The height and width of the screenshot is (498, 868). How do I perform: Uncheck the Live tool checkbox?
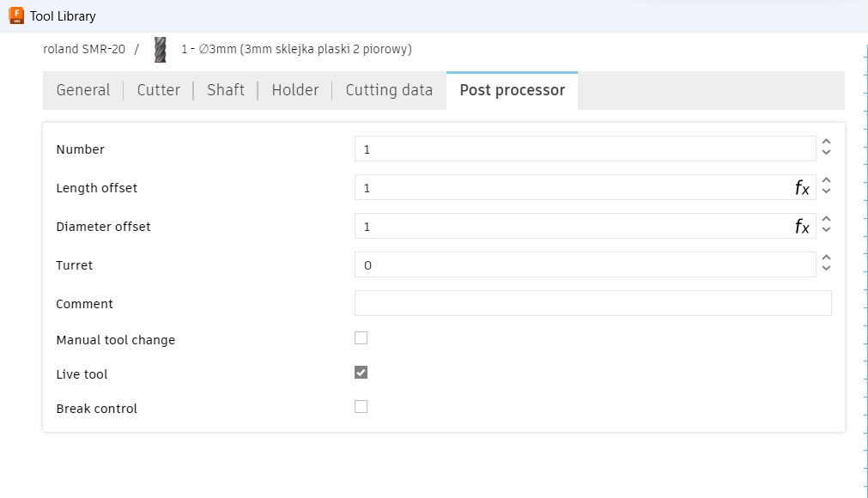(x=361, y=373)
